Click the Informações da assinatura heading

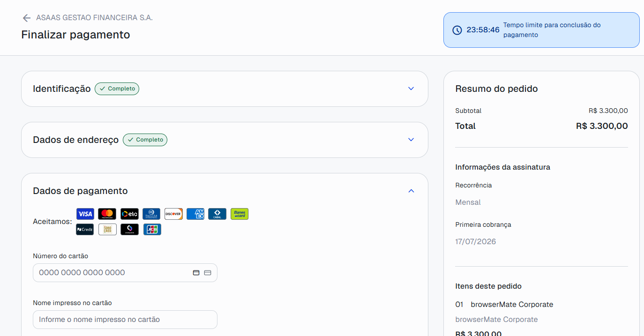pyautogui.click(x=503, y=167)
